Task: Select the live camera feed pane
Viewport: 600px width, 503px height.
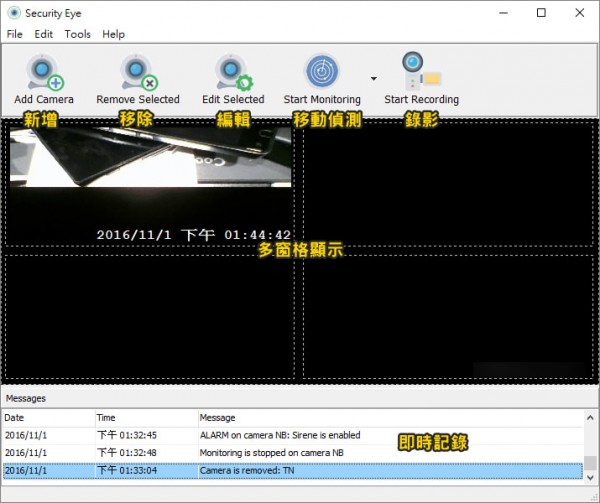Action: point(150,188)
